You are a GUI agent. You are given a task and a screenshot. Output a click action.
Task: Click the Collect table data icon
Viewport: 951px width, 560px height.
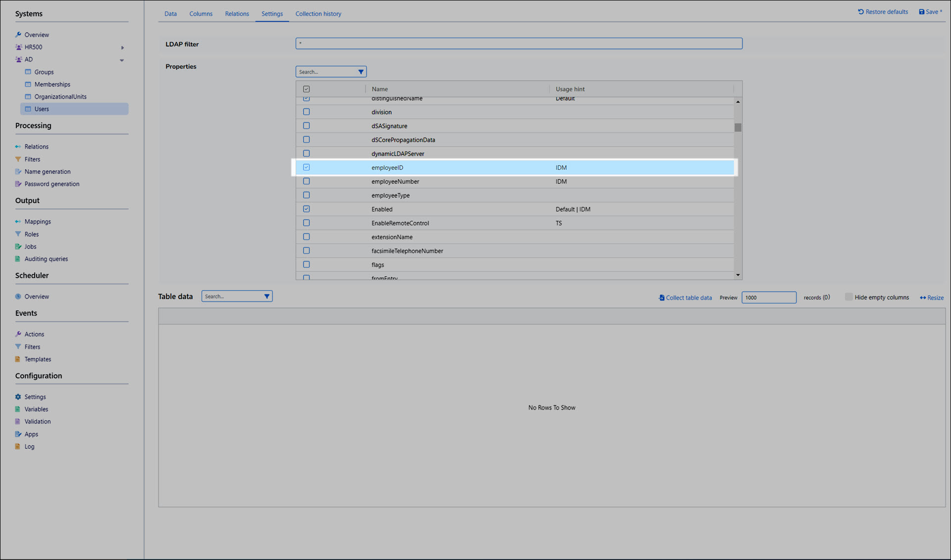pos(661,298)
